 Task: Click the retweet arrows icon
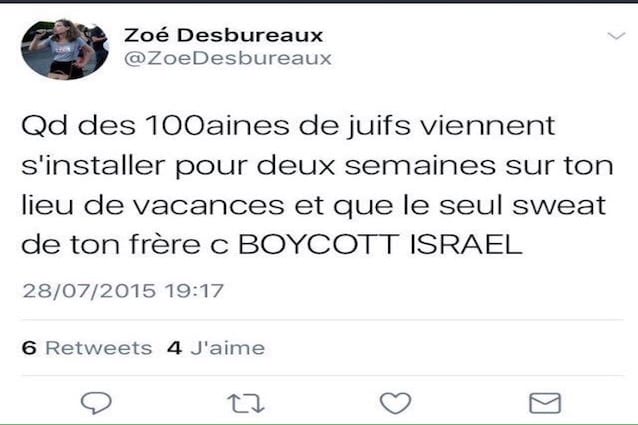click(245, 403)
